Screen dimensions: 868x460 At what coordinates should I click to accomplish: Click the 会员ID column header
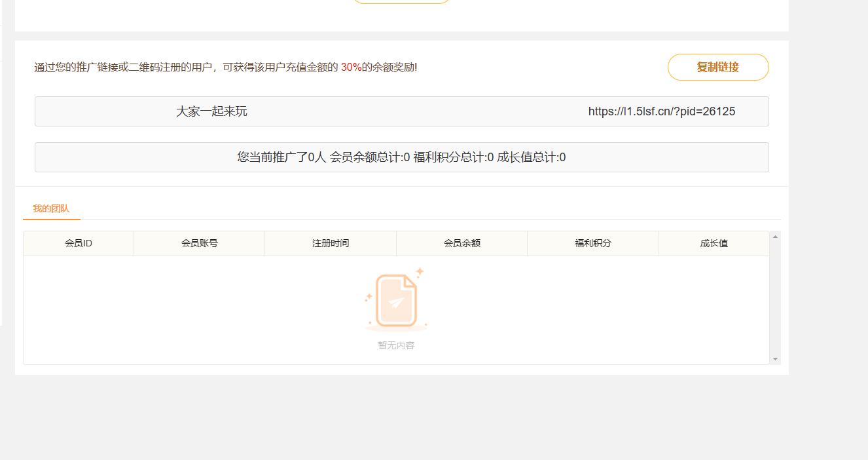point(79,243)
